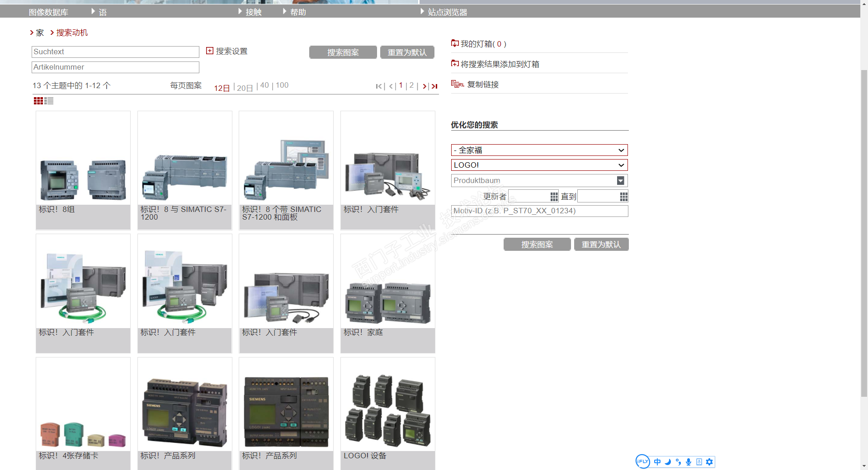Click the copy link URL icon

tap(458, 84)
